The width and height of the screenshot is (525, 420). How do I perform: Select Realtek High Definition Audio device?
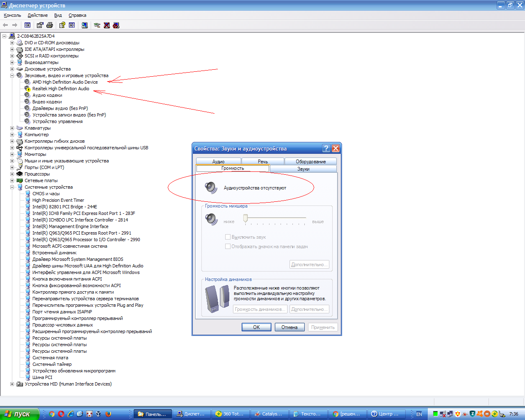pyautogui.click(x=61, y=89)
